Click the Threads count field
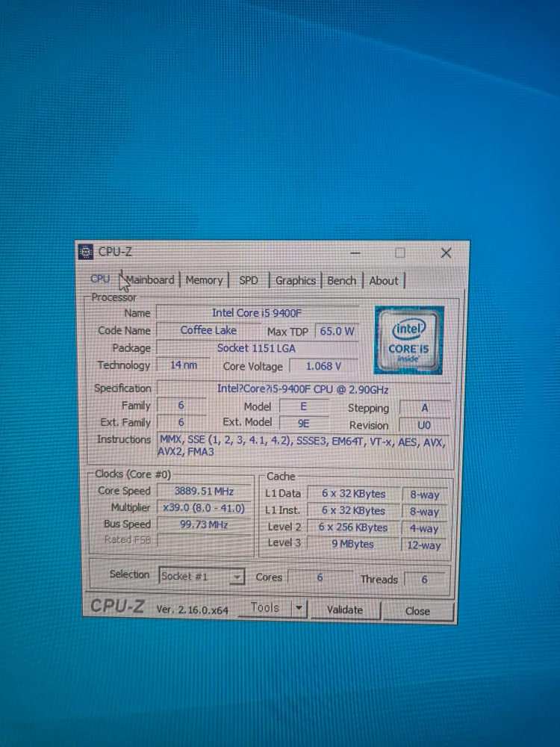 [x=424, y=580]
